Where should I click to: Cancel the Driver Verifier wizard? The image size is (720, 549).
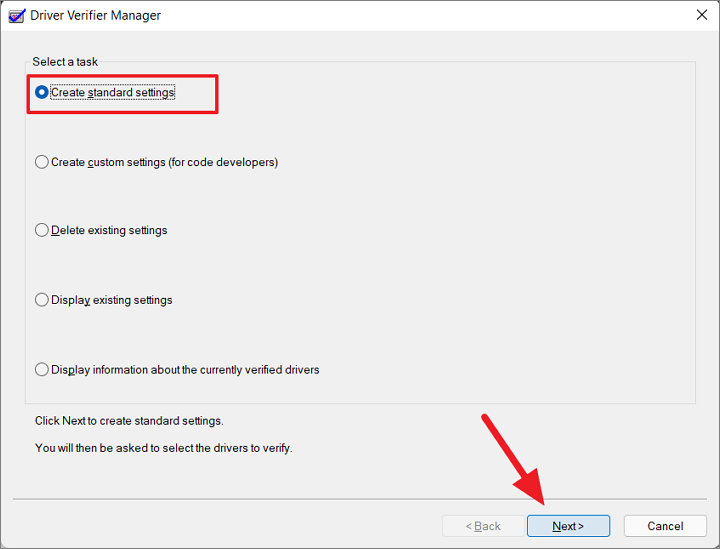(665, 526)
